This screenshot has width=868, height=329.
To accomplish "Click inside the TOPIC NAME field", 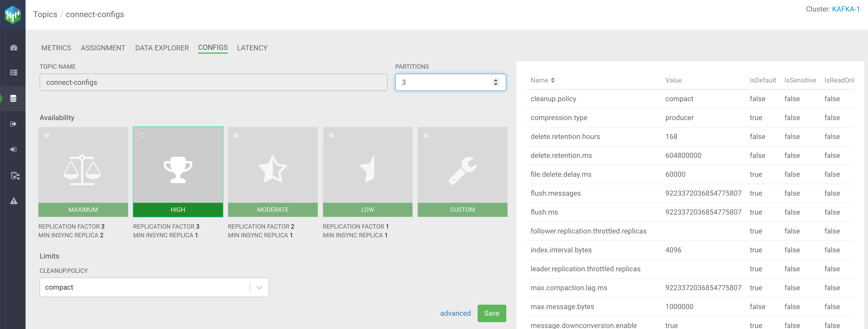I will point(213,82).
